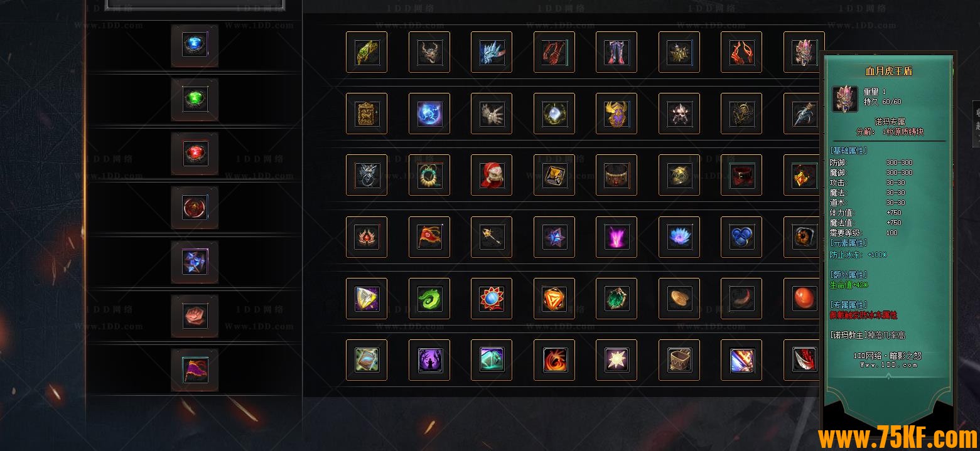Image resolution: width=980 pixels, height=451 pixels.
Task: Click the blue lotus flower item
Action: (x=679, y=237)
